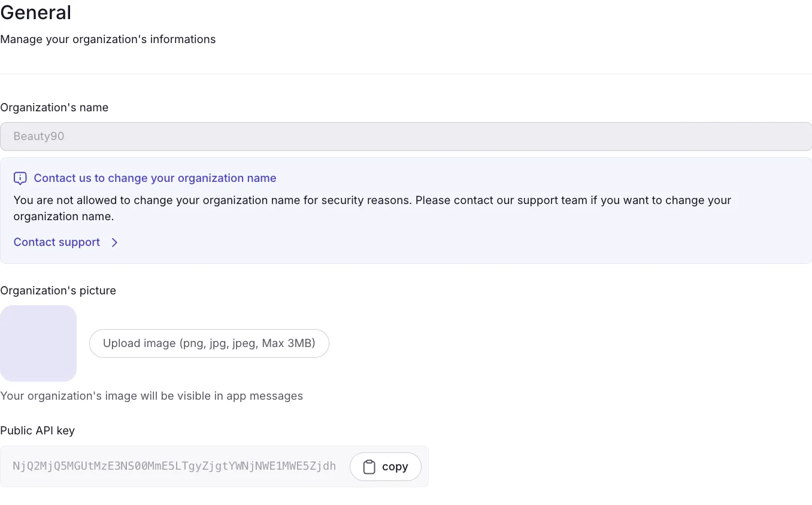
Task: Click the Organization's name label
Action: [54, 108]
